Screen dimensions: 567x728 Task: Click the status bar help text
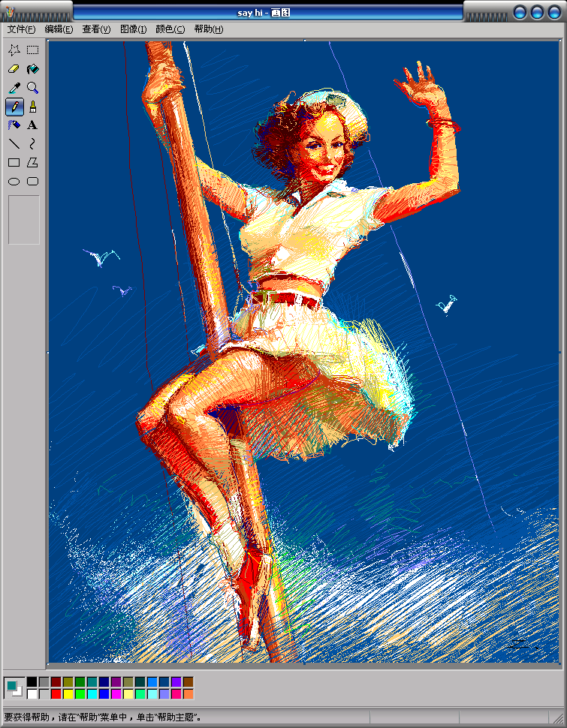tap(102, 717)
